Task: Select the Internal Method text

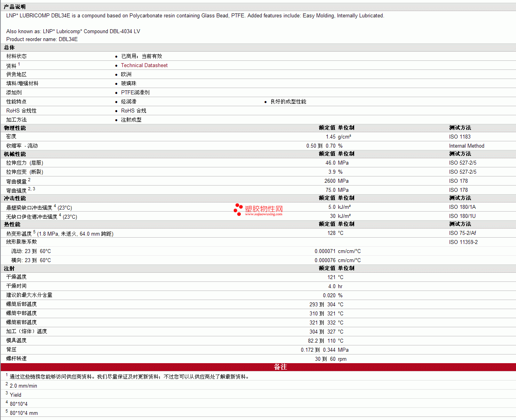Action: coord(467,146)
